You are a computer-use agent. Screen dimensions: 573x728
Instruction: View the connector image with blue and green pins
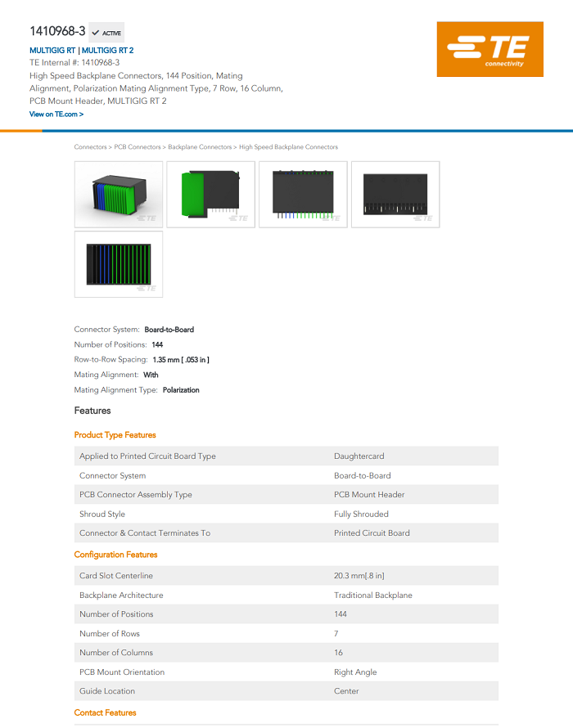(303, 195)
